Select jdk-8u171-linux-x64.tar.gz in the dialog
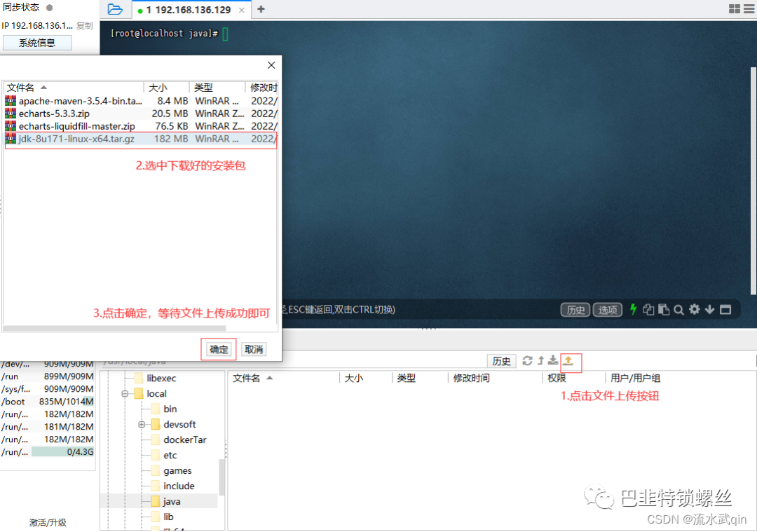This screenshot has height=532, width=757. tap(140, 139)
